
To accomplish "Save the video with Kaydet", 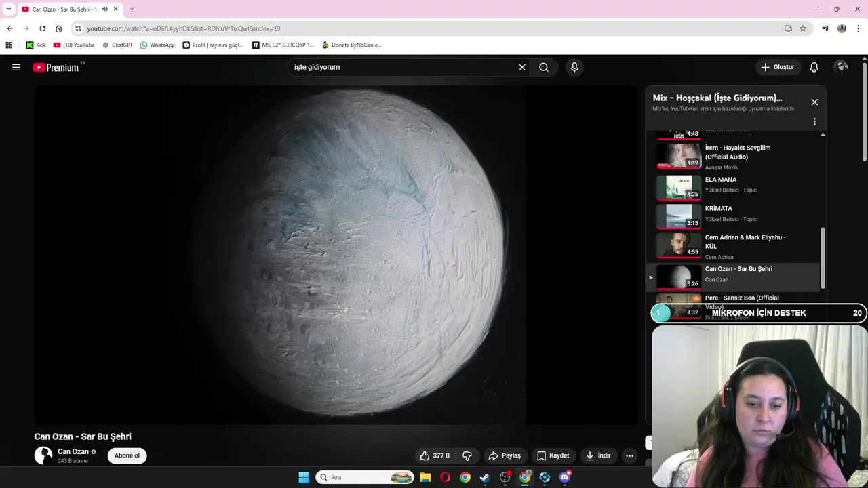I will click(553, 455).
